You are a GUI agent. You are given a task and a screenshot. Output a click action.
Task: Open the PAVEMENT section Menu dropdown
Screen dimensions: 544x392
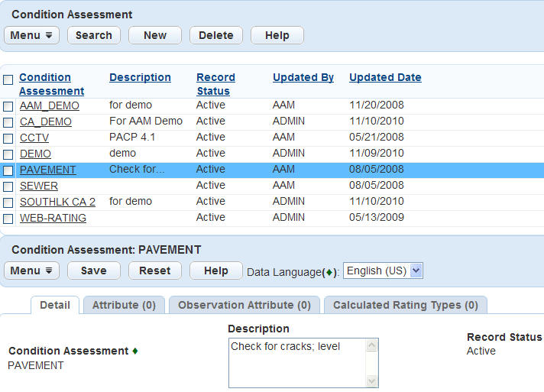point(32,271)
